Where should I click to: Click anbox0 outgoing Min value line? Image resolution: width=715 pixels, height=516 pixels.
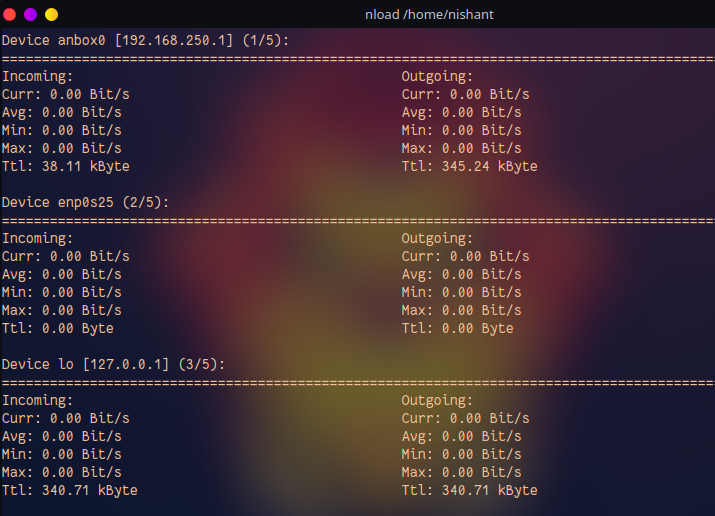tap(461, 130)
